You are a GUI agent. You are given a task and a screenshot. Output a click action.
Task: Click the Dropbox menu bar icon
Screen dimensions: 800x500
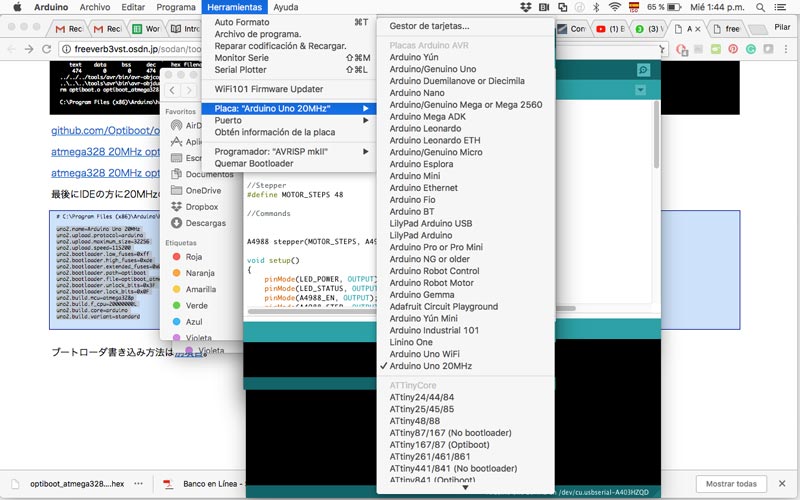pos(526,7)
